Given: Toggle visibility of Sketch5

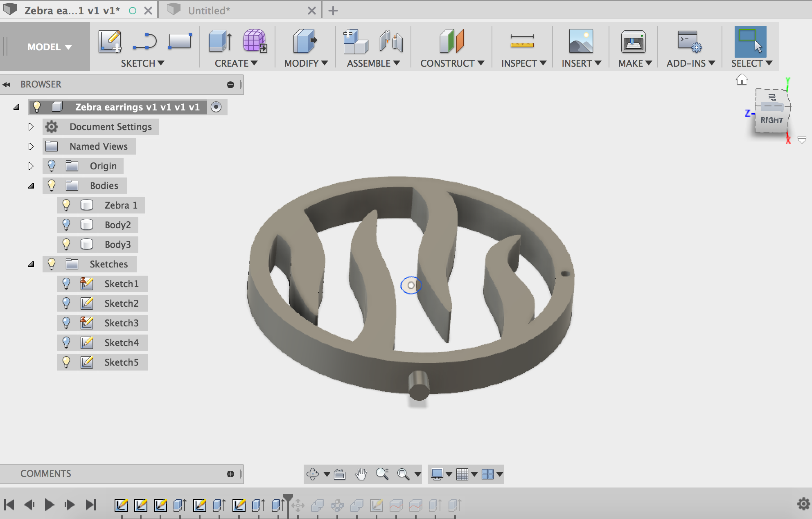Looking at the screenshot, I should 66,362.
